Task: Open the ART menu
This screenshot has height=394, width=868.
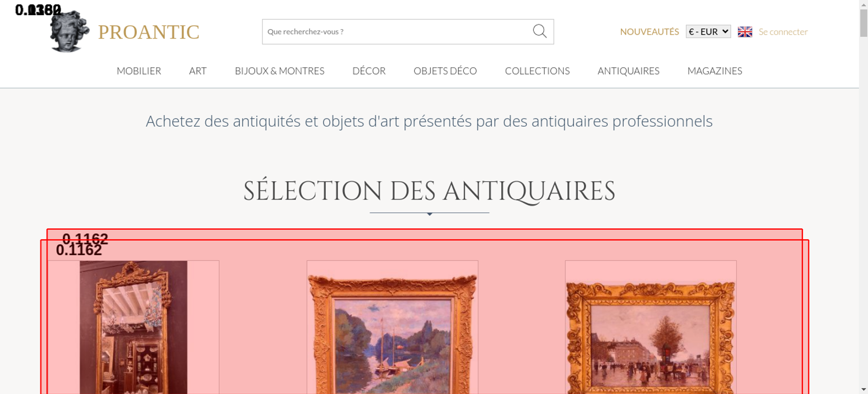Action: click(x=198, y=71)
